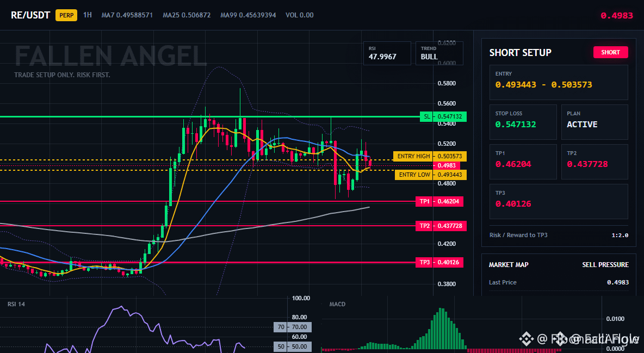This screenshot has width=644, height=353.
Task: Click the TP3 0.40126 chart tag
Action: click(x=439, y=262)
